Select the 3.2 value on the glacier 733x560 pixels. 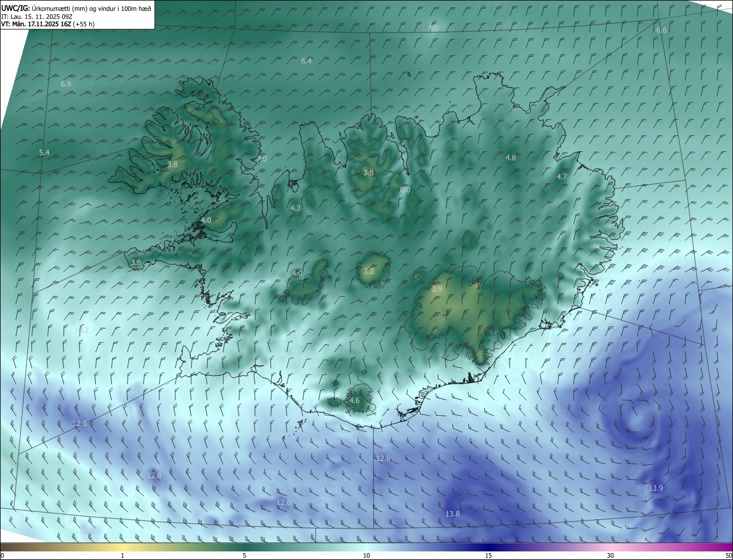coord(369,271)
